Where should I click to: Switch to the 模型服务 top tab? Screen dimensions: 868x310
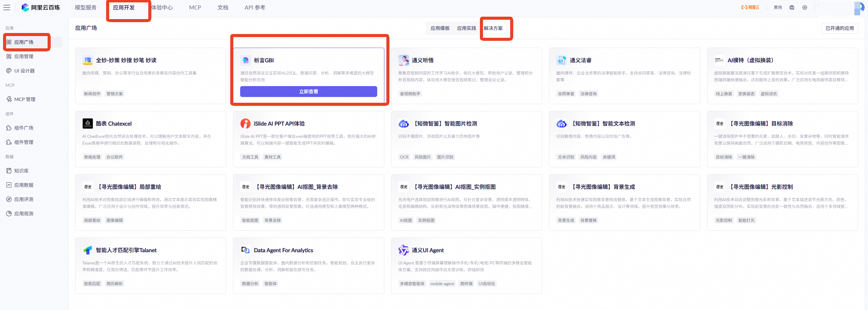click(x=86, y=7)
